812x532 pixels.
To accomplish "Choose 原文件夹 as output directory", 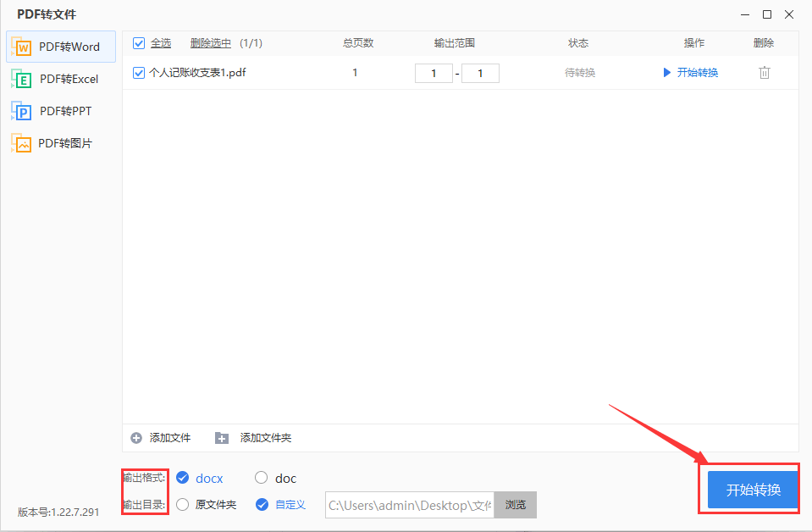I will [x=182, y=505].
